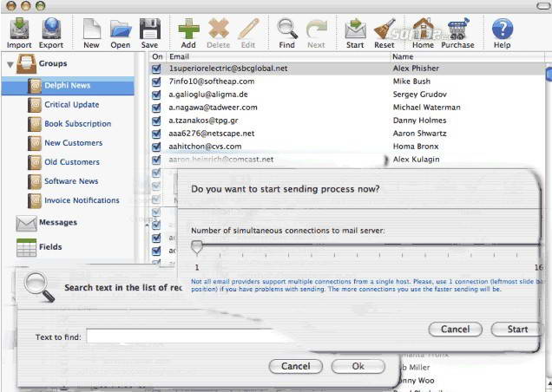Select the Mike Bush name cell
Screen dimensions: 552x392
click(x=411, y=82)
